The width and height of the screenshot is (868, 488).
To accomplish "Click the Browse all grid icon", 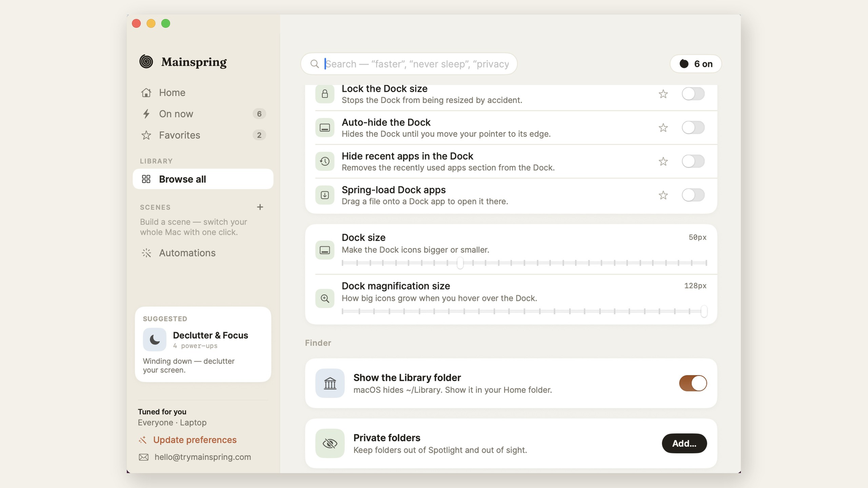I will tap(146, 179).
